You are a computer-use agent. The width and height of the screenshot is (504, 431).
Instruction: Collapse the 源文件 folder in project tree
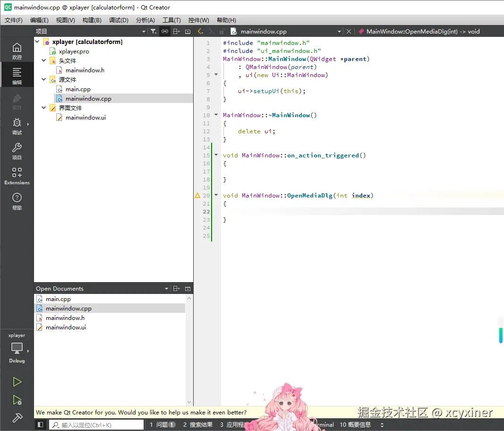(x=44, y=80)
